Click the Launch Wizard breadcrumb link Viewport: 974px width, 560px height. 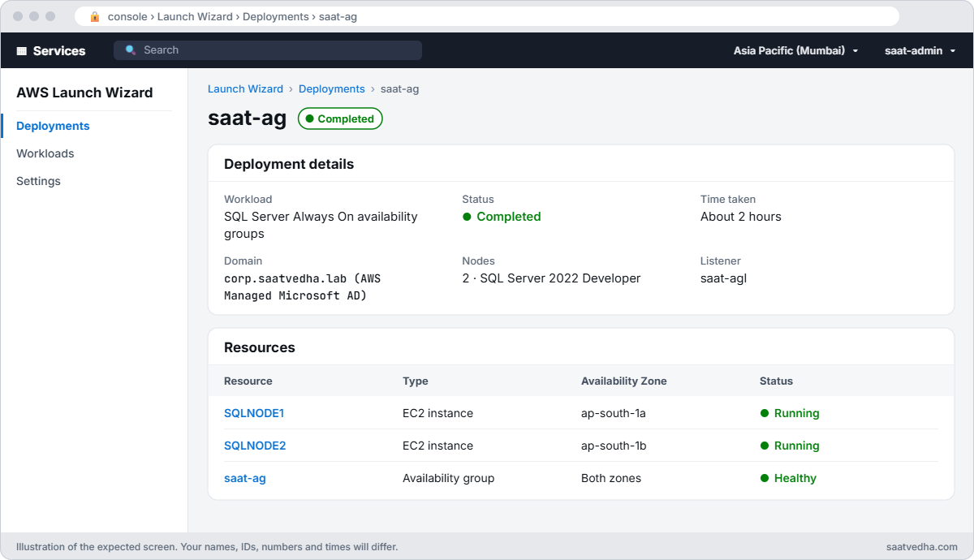tap(245, 89)
